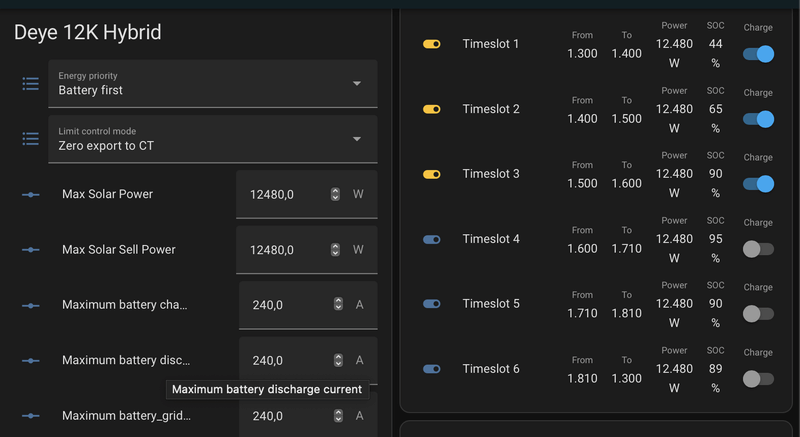Click the yellow toggle icon of Timeslot 2
This screenshot has height=437, width=800.
pyautogui.click(x=432, y=109)
